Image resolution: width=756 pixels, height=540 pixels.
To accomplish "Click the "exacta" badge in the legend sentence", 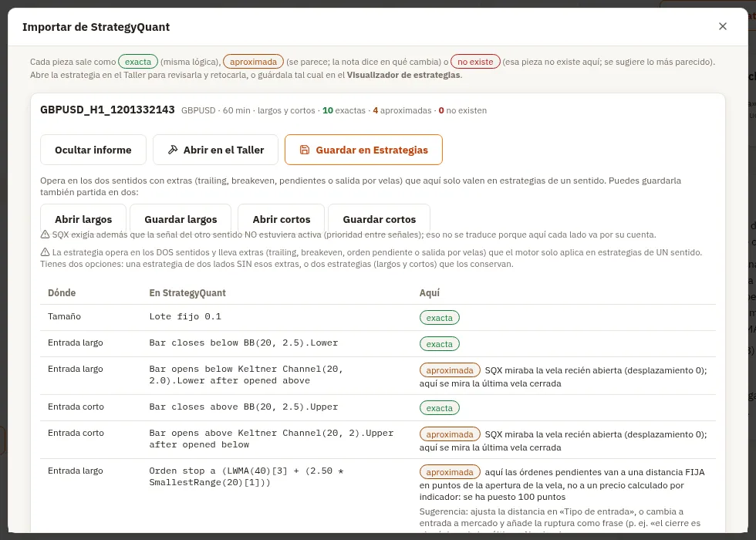I will tap(138, 62).
